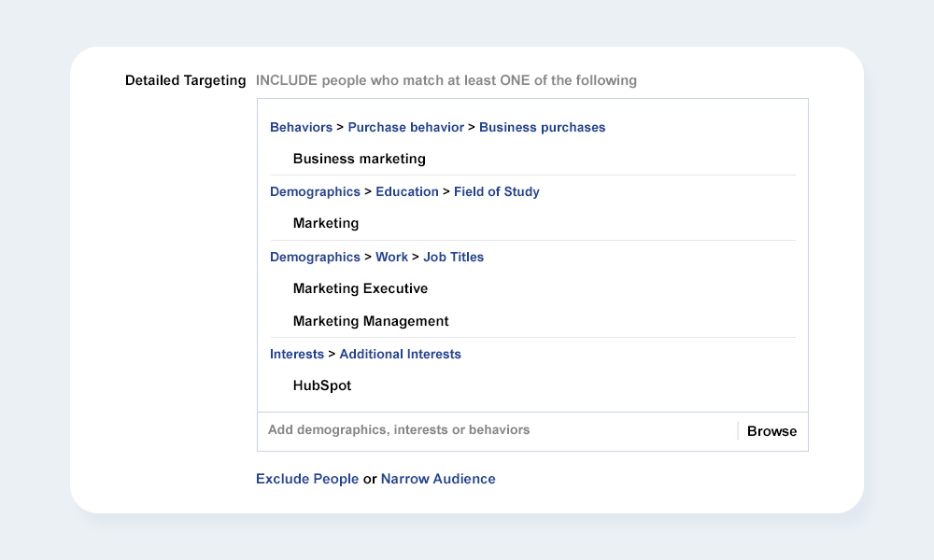Open the Work link

tap(391, 257)
